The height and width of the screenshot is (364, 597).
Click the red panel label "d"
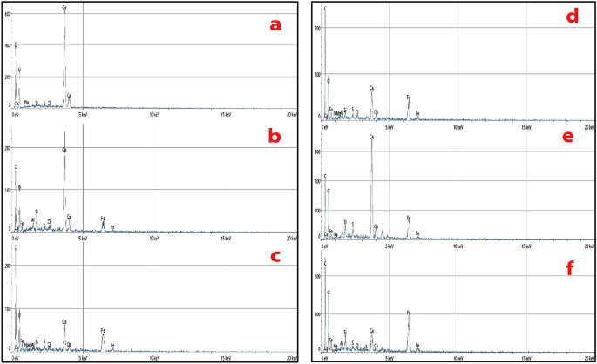573,16
